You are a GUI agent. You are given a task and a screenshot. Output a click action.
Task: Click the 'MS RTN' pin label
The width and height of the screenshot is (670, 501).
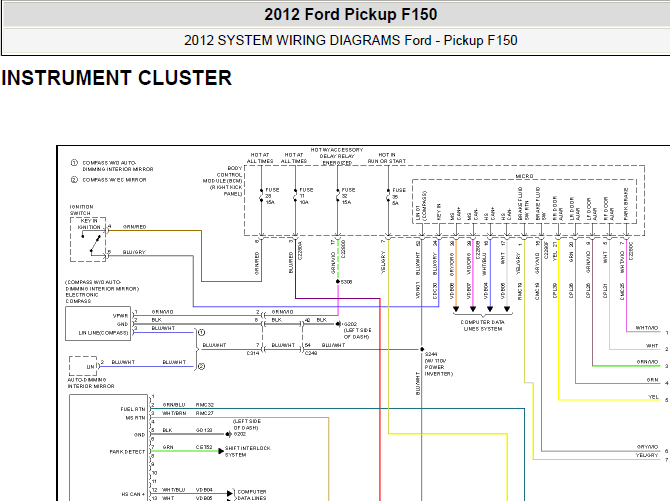point(135,418)
